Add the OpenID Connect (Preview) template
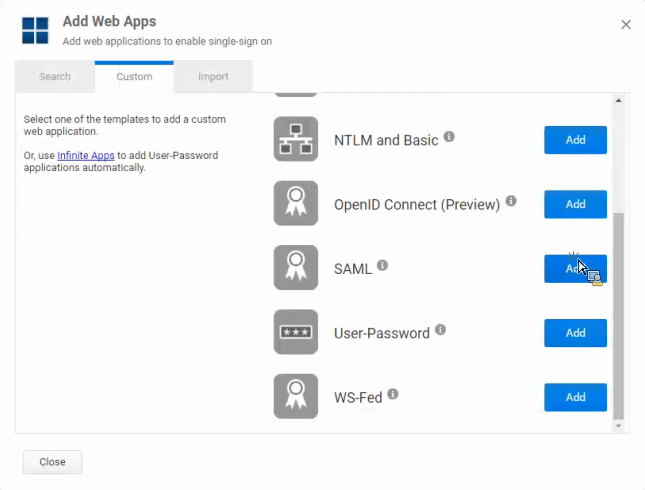 [x=575, y=204]
